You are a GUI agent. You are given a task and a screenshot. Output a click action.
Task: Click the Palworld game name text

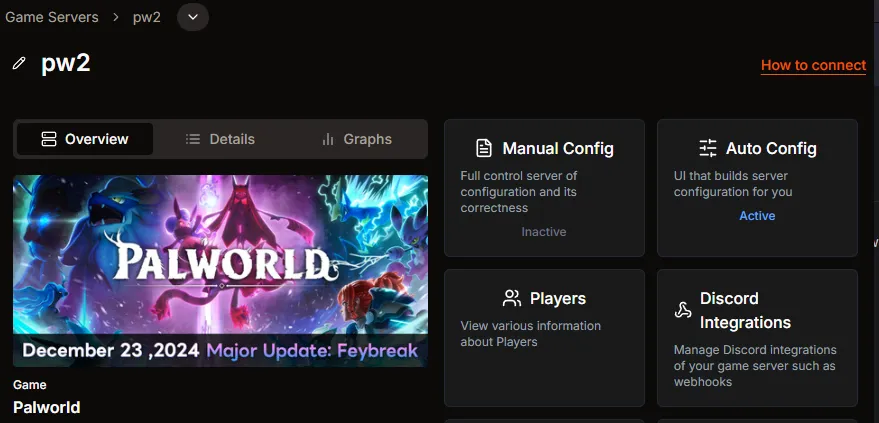click(x=47, y=407)
